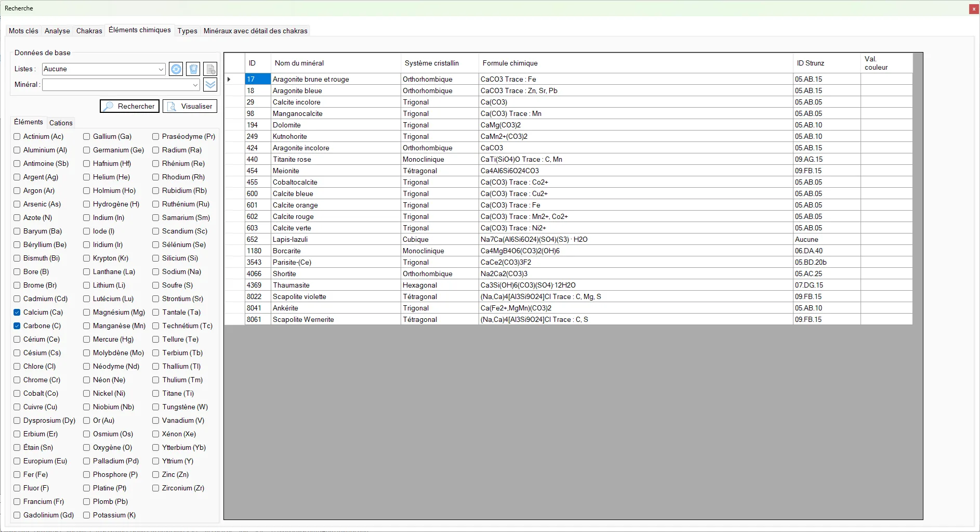Switch to the Cations tab

[x=61, y=123]
